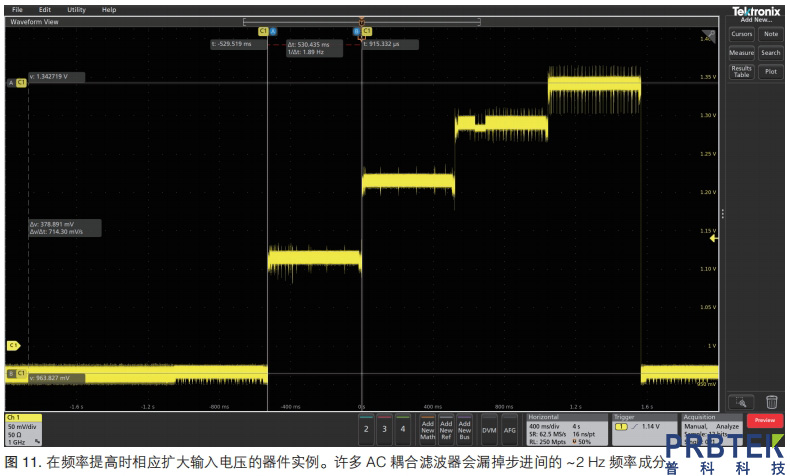This screenshot has width=790, height=476.
Task: Click the Add New Bus button
Action: (464, 429)
